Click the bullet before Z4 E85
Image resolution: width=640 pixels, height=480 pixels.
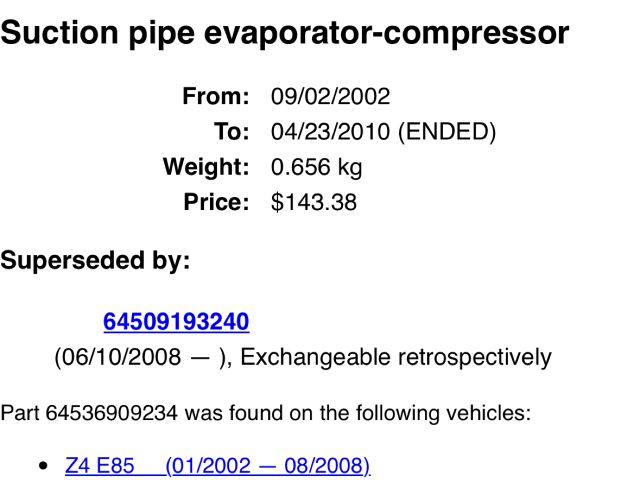(42, 467)
